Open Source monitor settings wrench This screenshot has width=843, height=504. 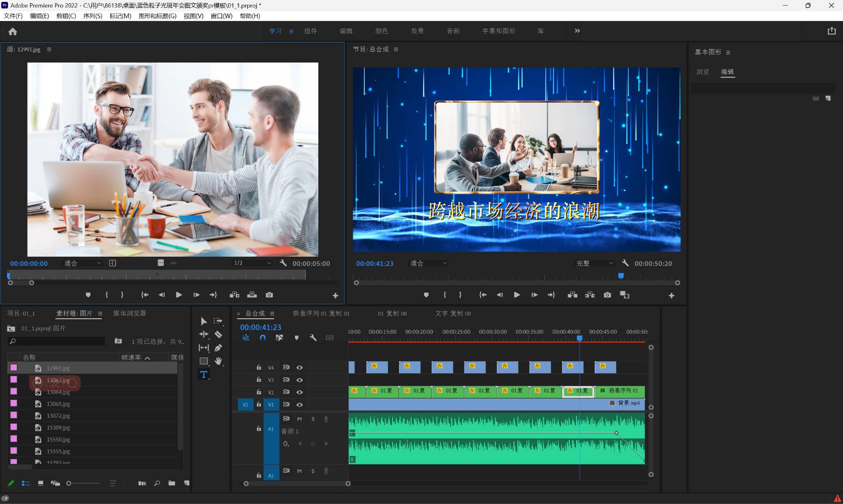[x=283, y=263]
